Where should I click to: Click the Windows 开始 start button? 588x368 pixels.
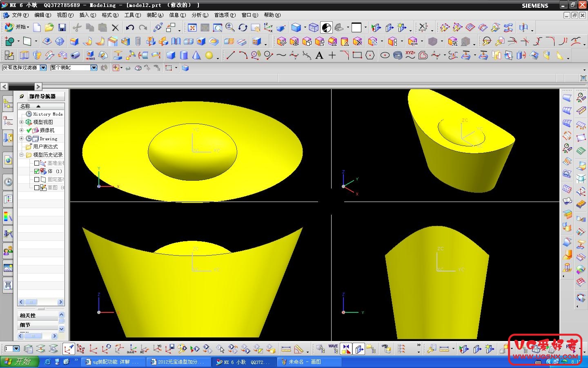(x=19, y=362)
